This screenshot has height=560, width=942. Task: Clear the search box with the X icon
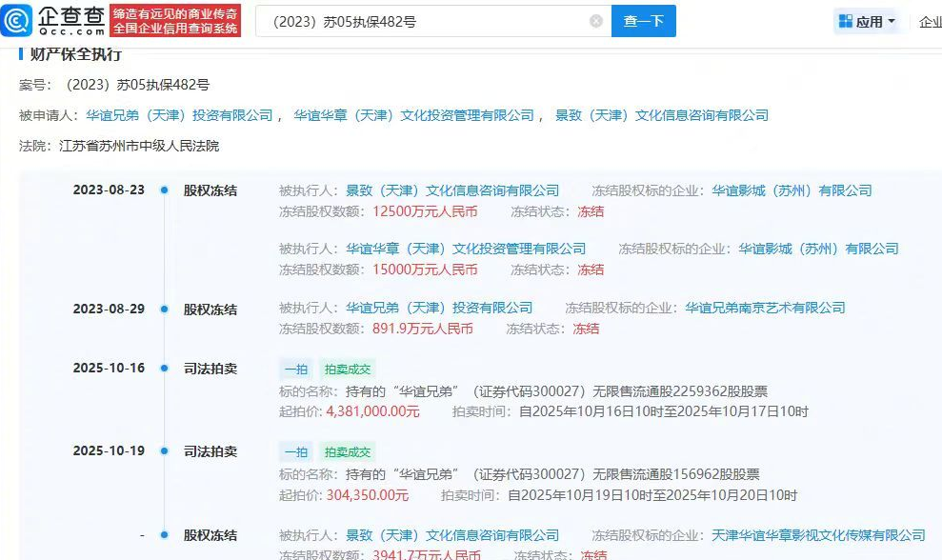click(596, 22)
